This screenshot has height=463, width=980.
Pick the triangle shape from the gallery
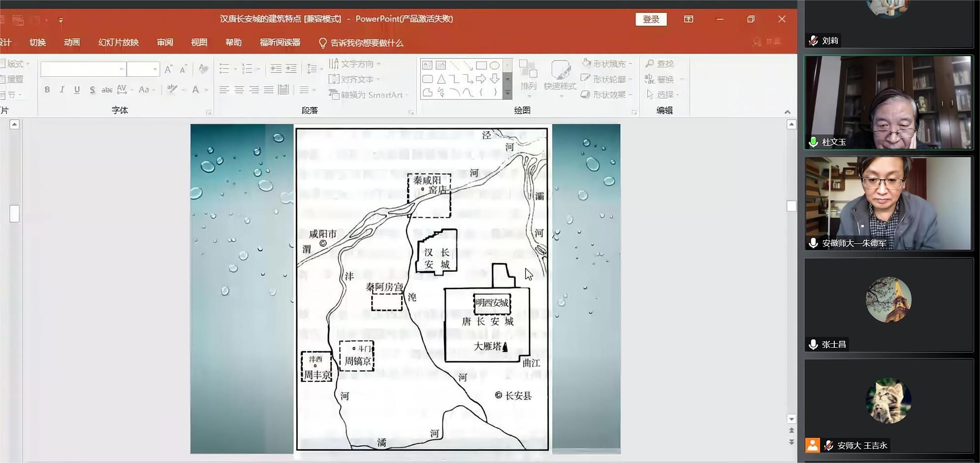pyautogui.click(x=441, y=79)
